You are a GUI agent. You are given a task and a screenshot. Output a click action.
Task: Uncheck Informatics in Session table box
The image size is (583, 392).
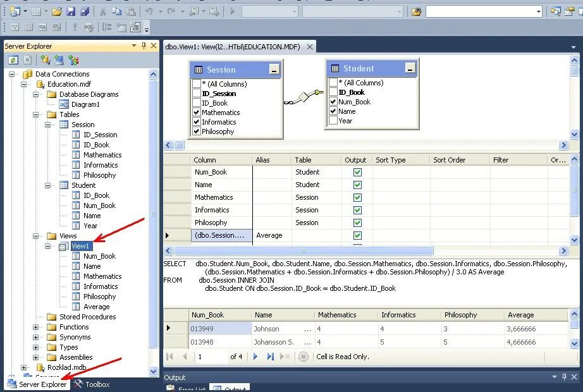click(197, 121)
